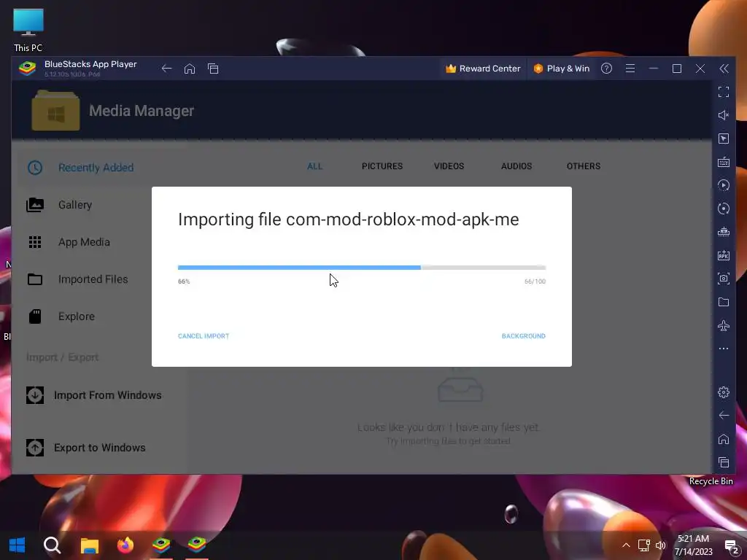This screenshot has height=560, width=747.
Task: Open Firefox from taskbar
Action: point(125,545)
